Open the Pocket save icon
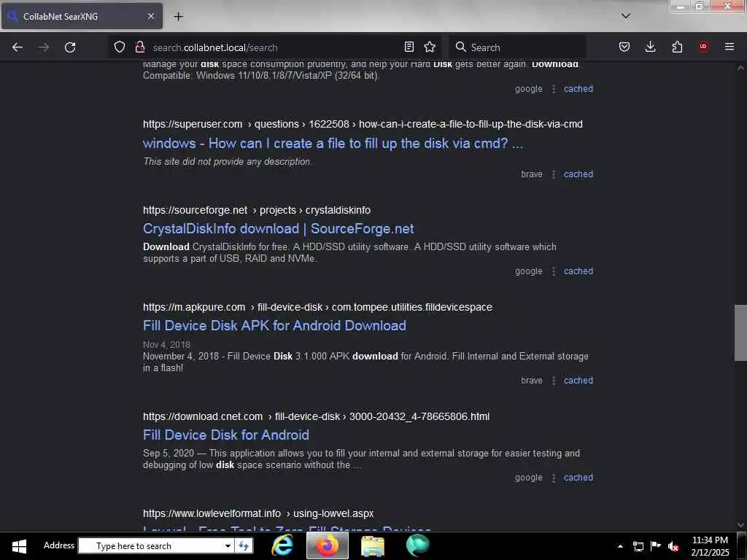The image size is (747, 560). click(624, 47)
